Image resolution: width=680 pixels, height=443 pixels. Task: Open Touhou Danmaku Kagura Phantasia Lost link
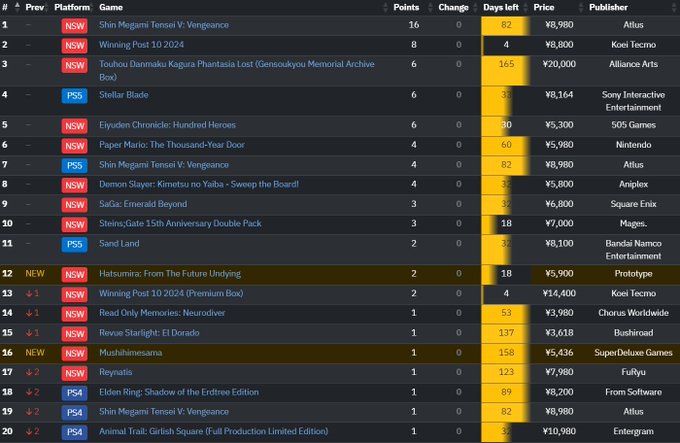click(x=237, y=70)
